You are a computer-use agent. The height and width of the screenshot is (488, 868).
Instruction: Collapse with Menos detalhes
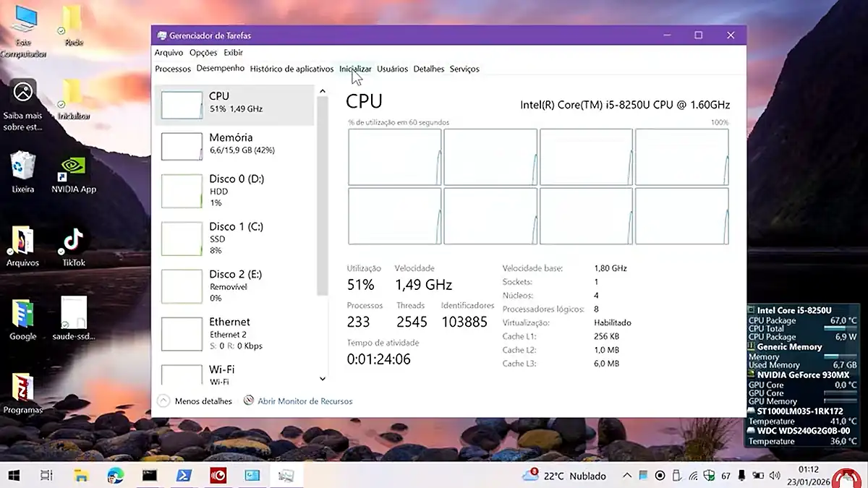[x=195, y=401]
